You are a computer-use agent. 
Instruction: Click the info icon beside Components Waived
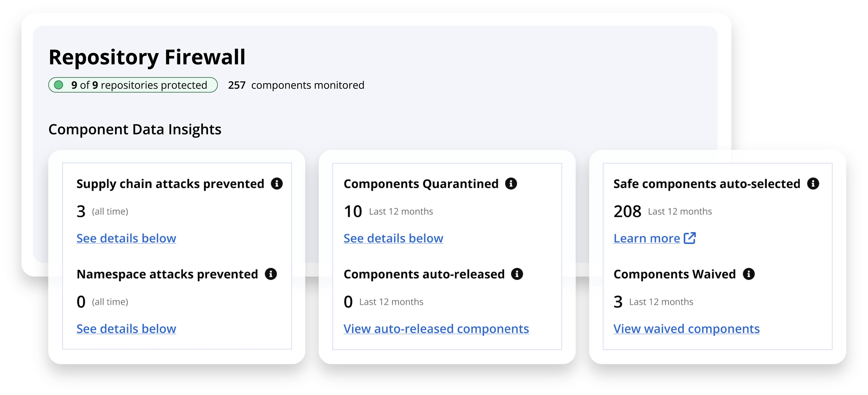click(x=749, y=274)
